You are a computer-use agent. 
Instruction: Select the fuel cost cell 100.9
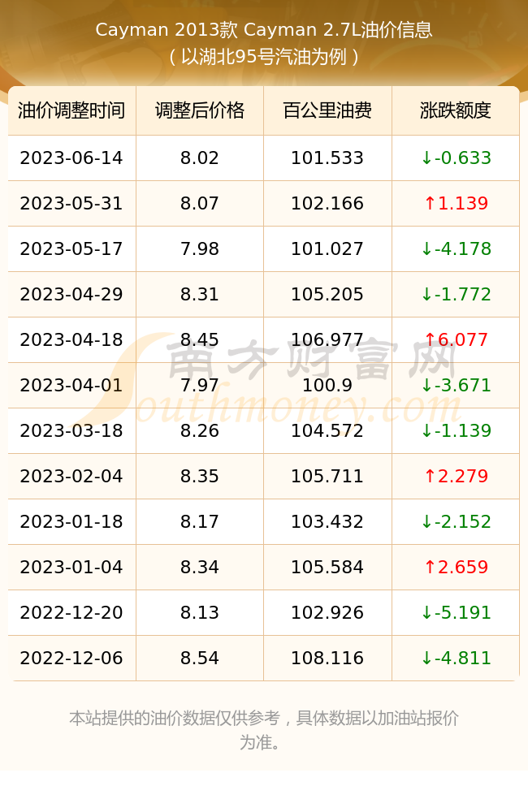(327, 385)
